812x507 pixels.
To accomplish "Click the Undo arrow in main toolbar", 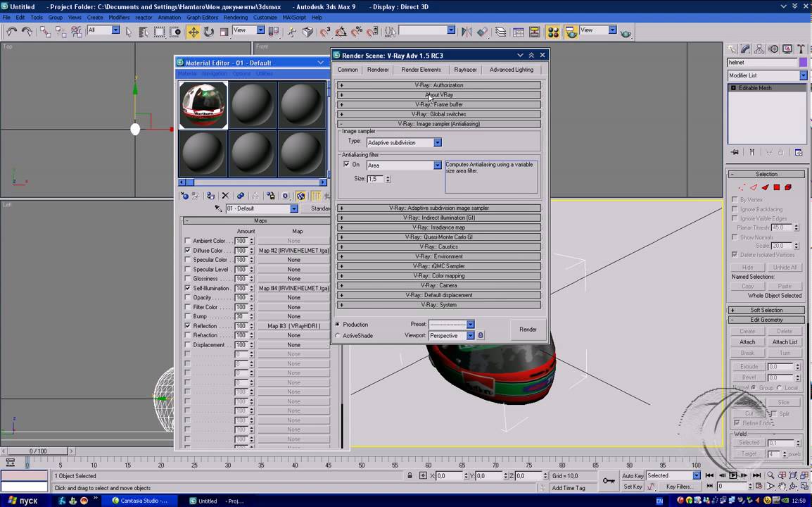I will pos(11,32).
